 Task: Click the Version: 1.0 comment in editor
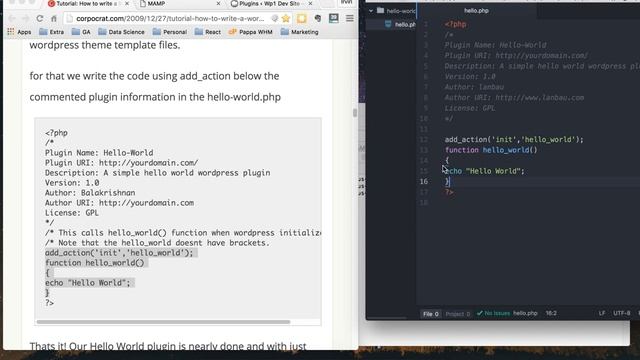click(x=470, y=76)
